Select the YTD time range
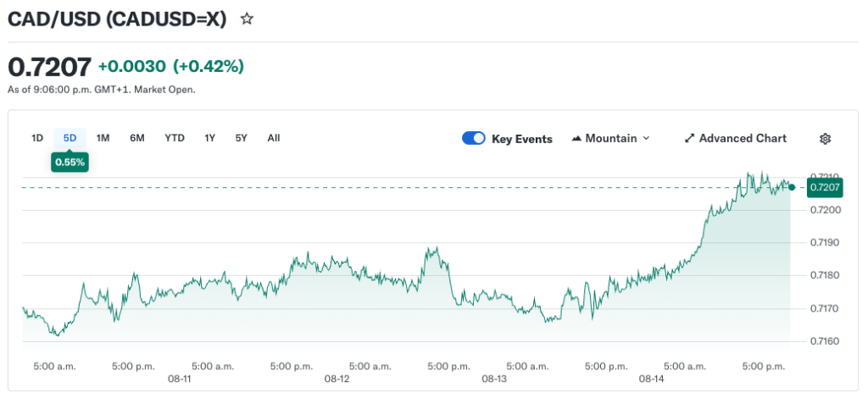The width and height of the screenshot is (868, 398). [175, 138]
